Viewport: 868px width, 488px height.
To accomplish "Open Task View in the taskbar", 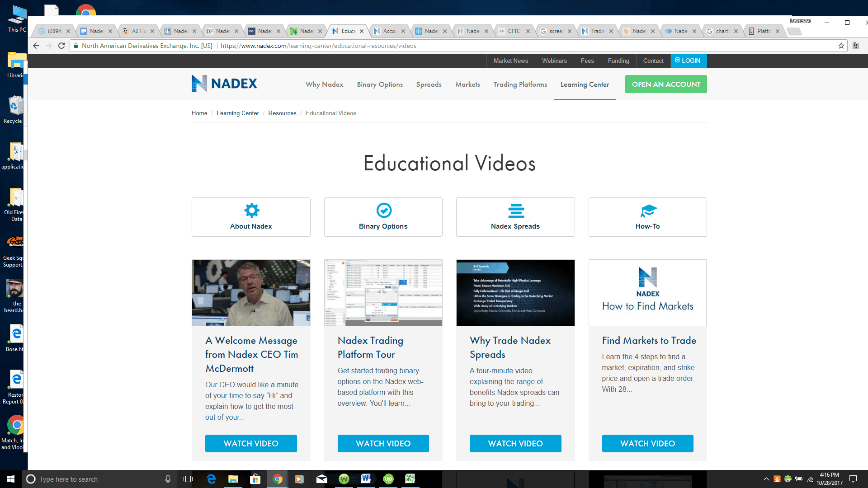I will pos(188,479).
